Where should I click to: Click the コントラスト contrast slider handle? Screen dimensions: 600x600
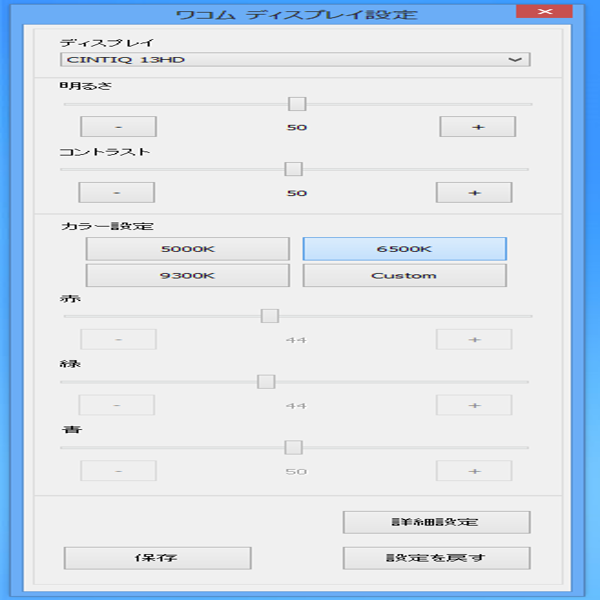click(293, 169)
